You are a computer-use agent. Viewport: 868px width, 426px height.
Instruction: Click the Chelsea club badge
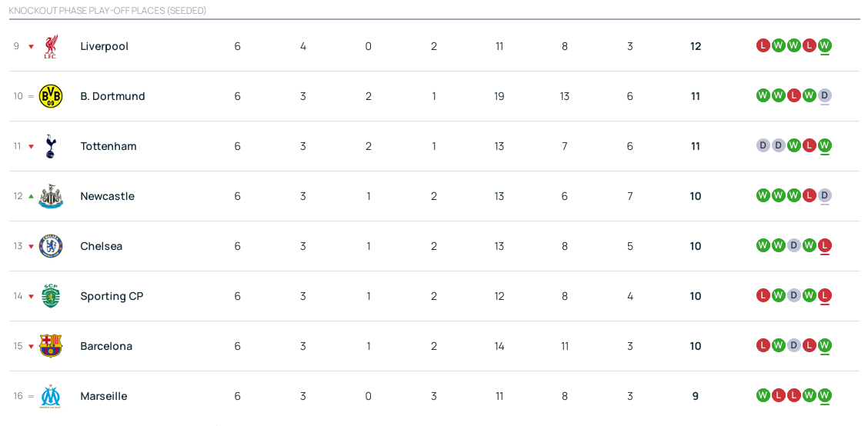(x=51, y=246)
